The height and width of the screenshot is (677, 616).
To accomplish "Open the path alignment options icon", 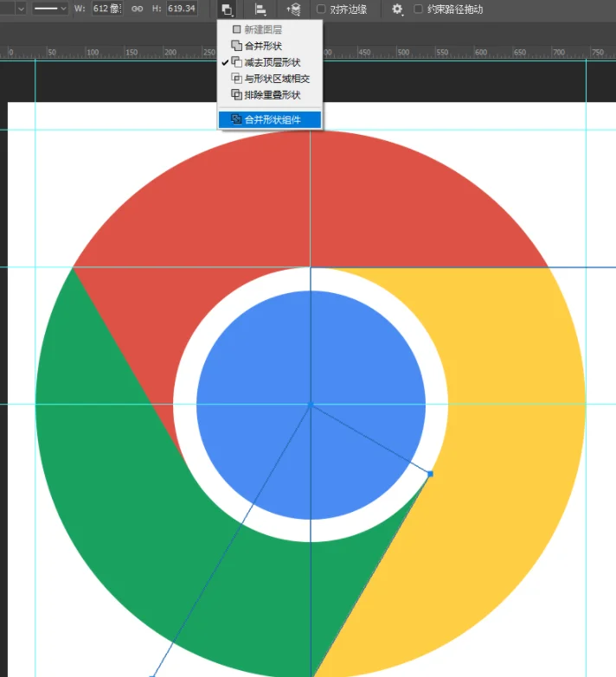I will [260, 10].
